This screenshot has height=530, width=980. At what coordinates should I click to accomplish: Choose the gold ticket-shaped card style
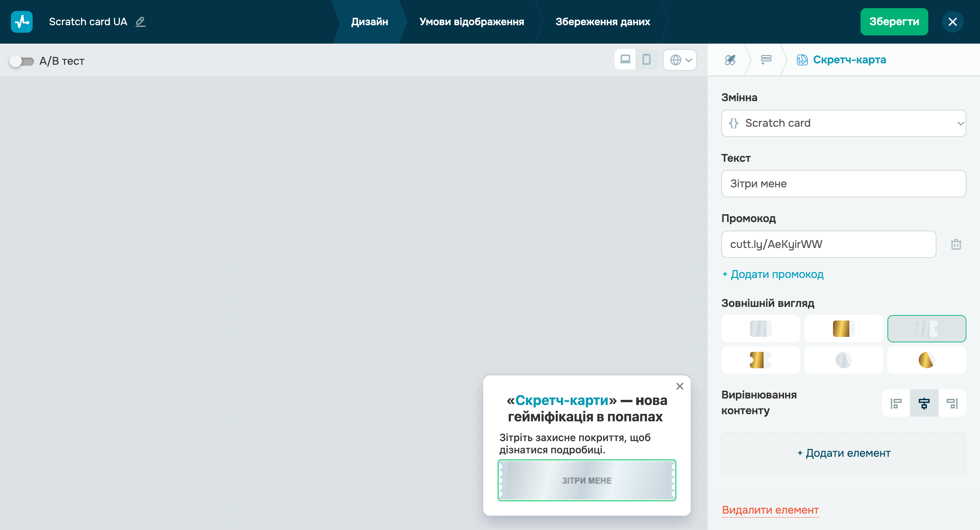tap(760, 360)
